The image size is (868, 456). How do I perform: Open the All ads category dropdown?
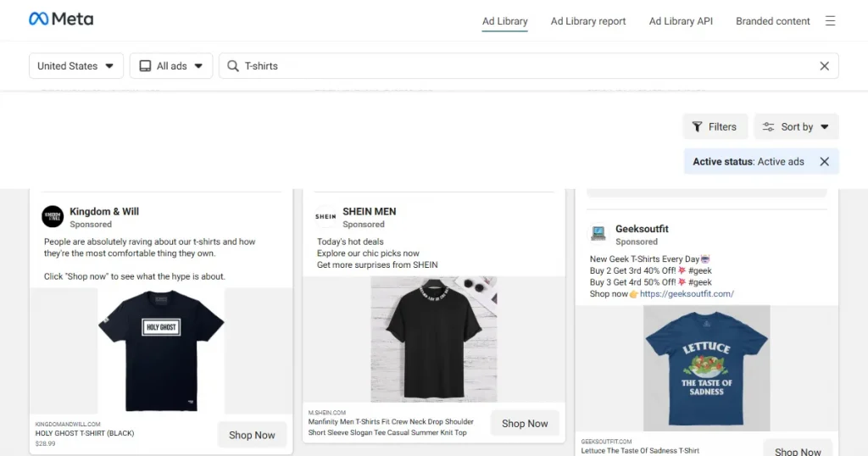[x=171, y=66]
